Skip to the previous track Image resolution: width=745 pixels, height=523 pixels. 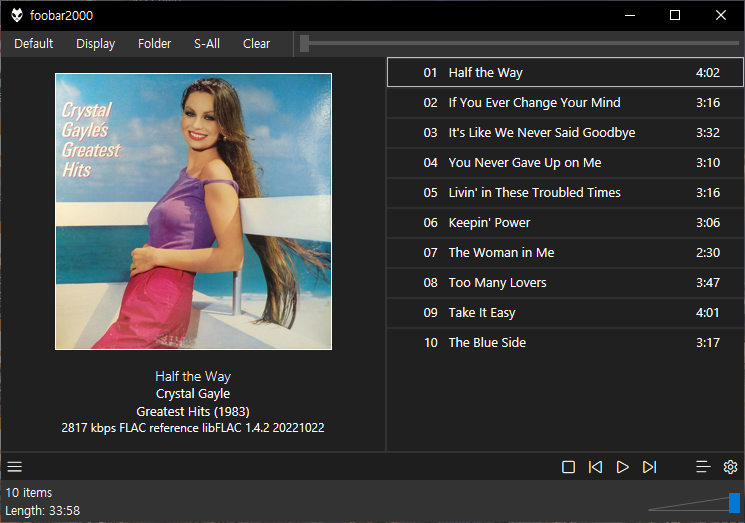click(x=595, y=467)
